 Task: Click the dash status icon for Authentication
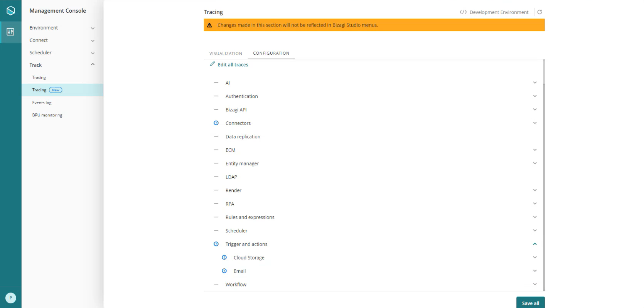pyautogui.click(x=216, y=96)
